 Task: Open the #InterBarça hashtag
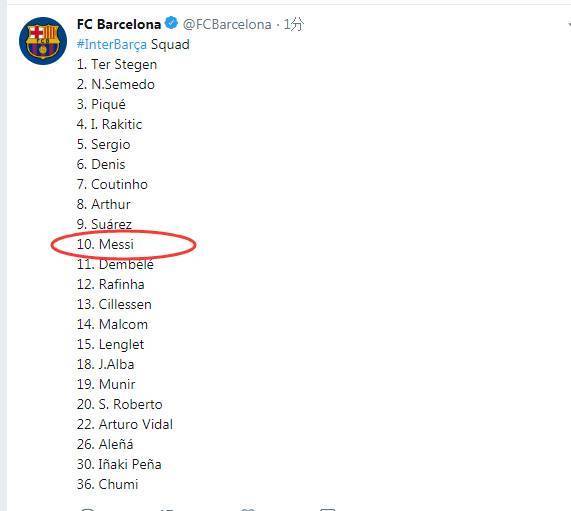pyautogui.click(x=112, y=44)
